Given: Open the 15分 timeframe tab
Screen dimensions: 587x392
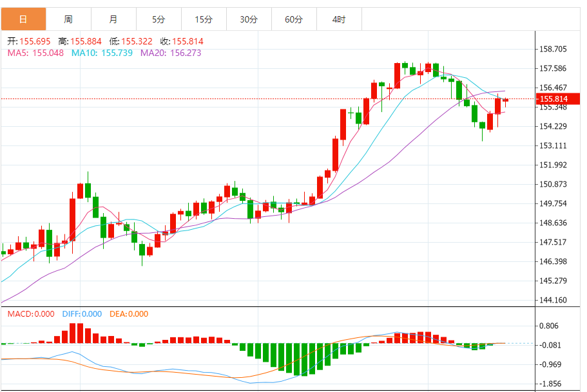Looking at the screenshot, I should [x=204, y=19].
